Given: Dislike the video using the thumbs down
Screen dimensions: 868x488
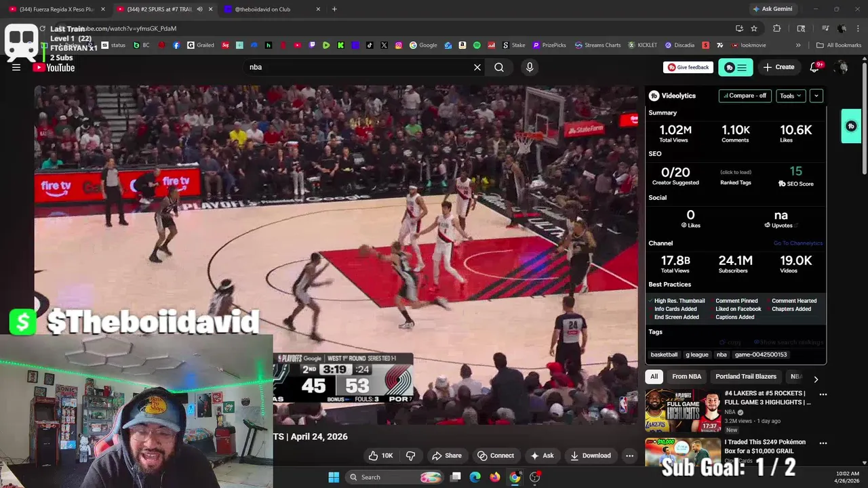Looking at the screenshot, I should pos(410,455).
